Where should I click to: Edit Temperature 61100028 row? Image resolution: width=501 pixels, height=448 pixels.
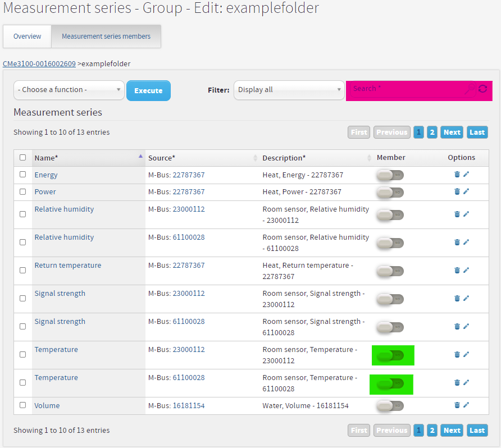(x=466, y=382)
